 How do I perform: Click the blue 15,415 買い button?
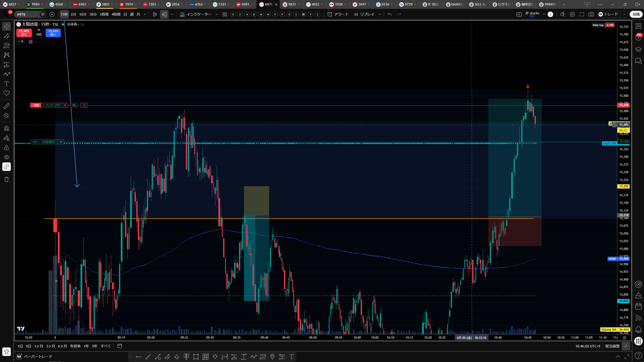[x=53, y=33]
